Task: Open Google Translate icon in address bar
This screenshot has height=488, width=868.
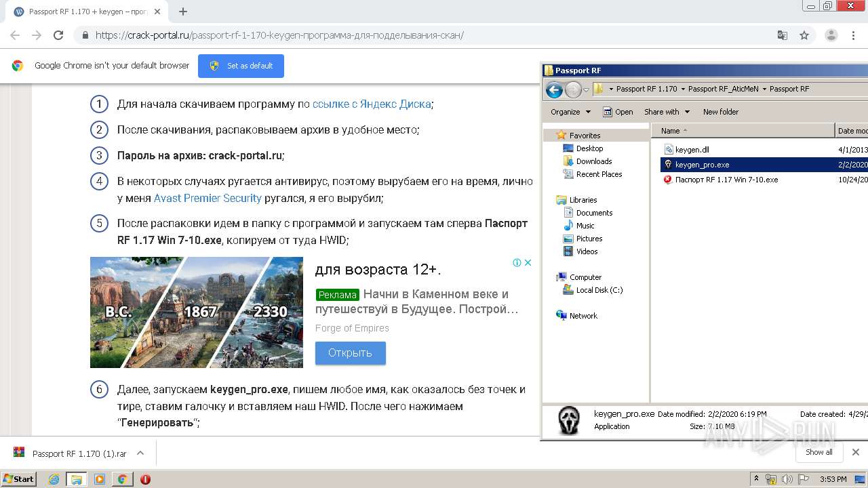Action: click(x=783, y=35)
